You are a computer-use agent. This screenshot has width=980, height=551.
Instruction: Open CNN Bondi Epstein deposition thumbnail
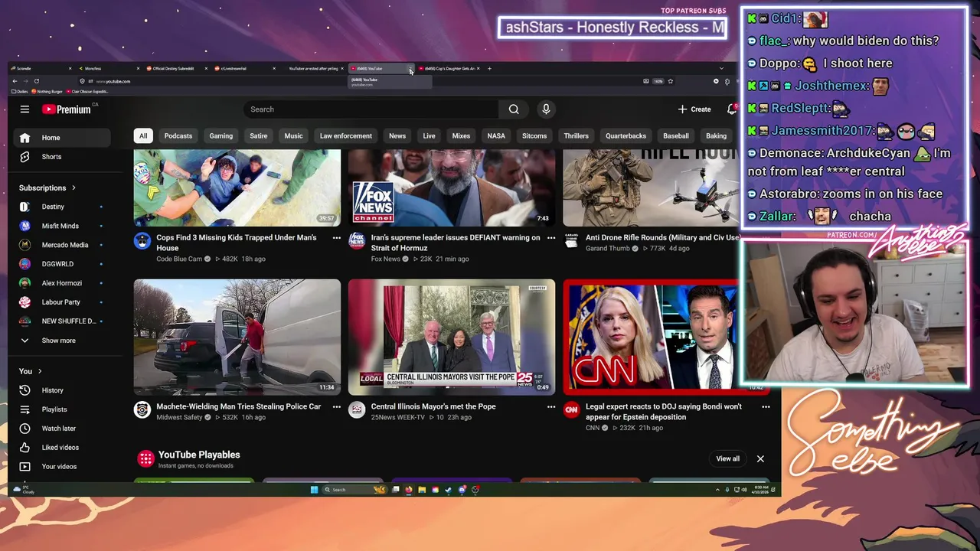(x=651, y=337)
